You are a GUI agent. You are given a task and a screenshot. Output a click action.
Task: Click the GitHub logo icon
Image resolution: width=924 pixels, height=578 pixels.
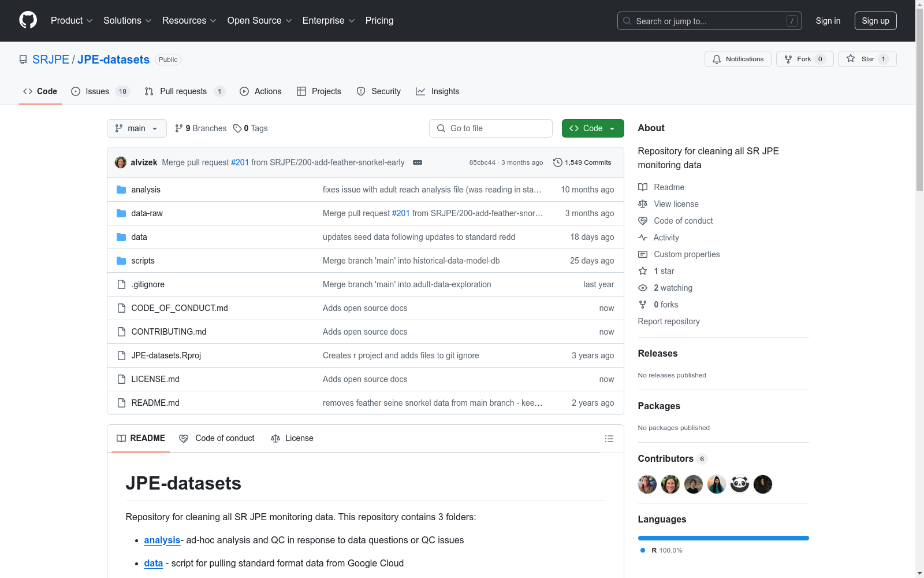click(28, 20)
